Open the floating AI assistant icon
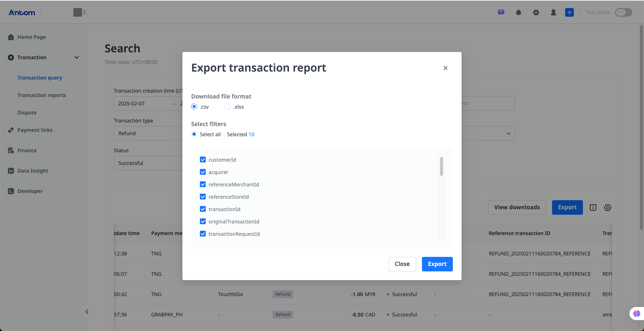 click(636, 313)
